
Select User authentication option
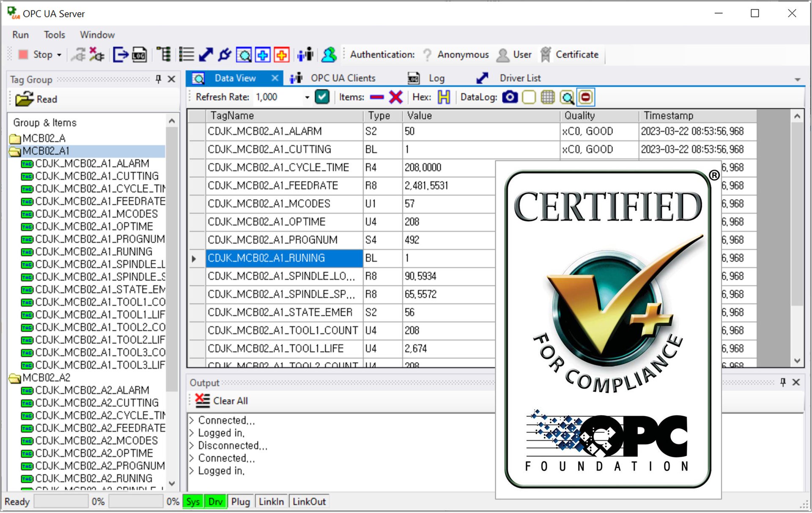(514, 55)
